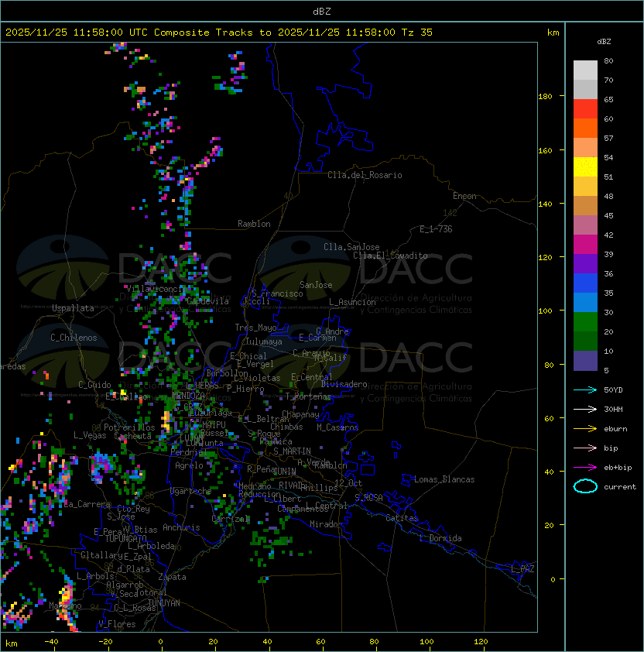Click the 'Lomas_Blancas' map label
Viewport: 644px width, 652px height.
tap(444, 479)
